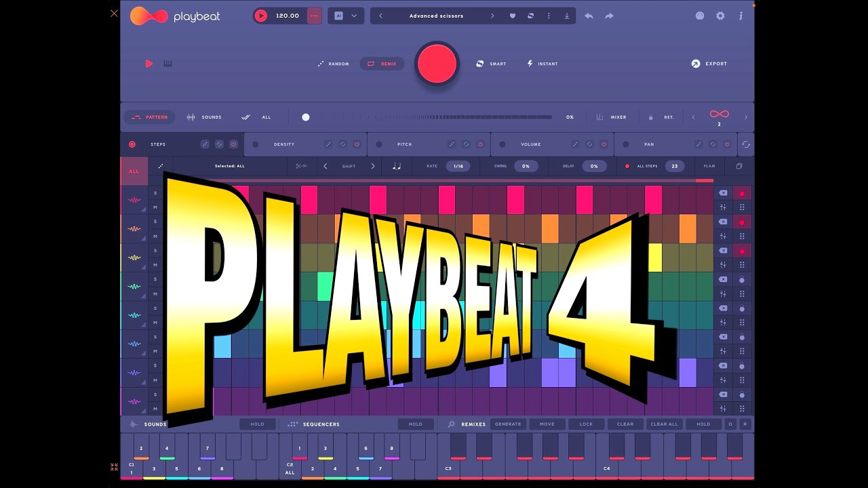Click the FLAM button
The height and width of the screenshot is (488, 868).
[709, 166]
